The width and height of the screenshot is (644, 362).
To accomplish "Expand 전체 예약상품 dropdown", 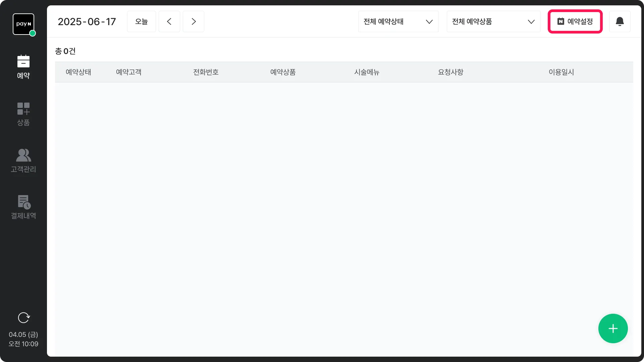I will 493,21.
